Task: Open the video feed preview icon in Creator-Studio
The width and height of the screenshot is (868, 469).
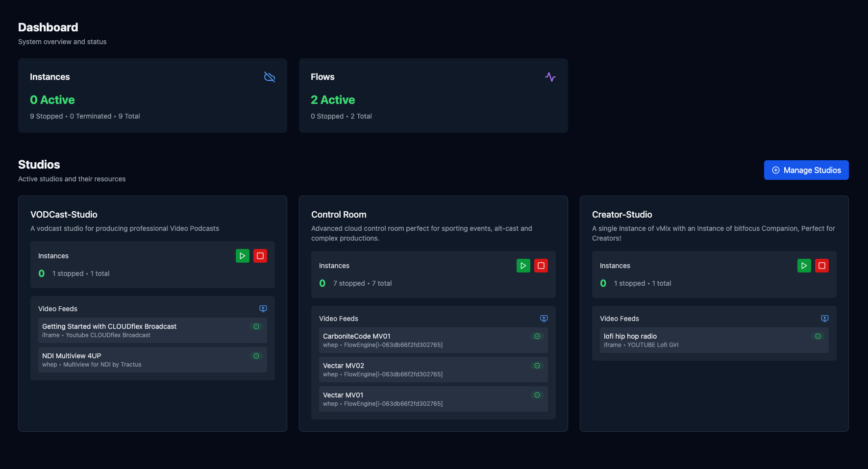Action: pyautogui.click(x=825, y=318)
